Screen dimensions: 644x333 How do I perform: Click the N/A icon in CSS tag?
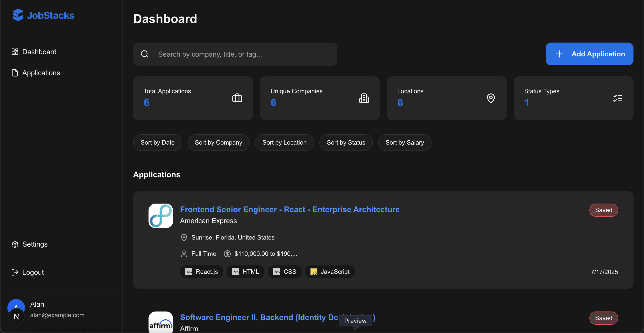[x=277, y=272]
